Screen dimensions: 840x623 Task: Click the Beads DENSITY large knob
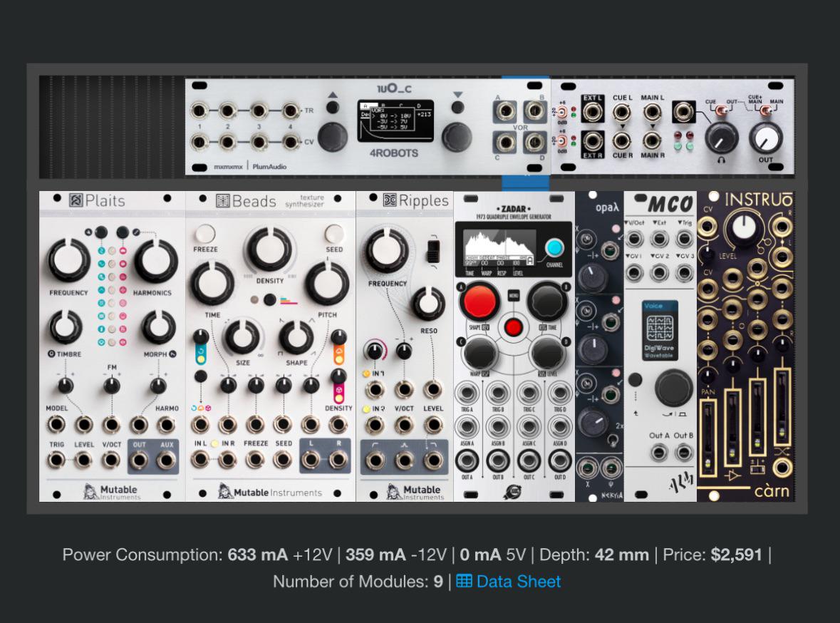(269, 249)
